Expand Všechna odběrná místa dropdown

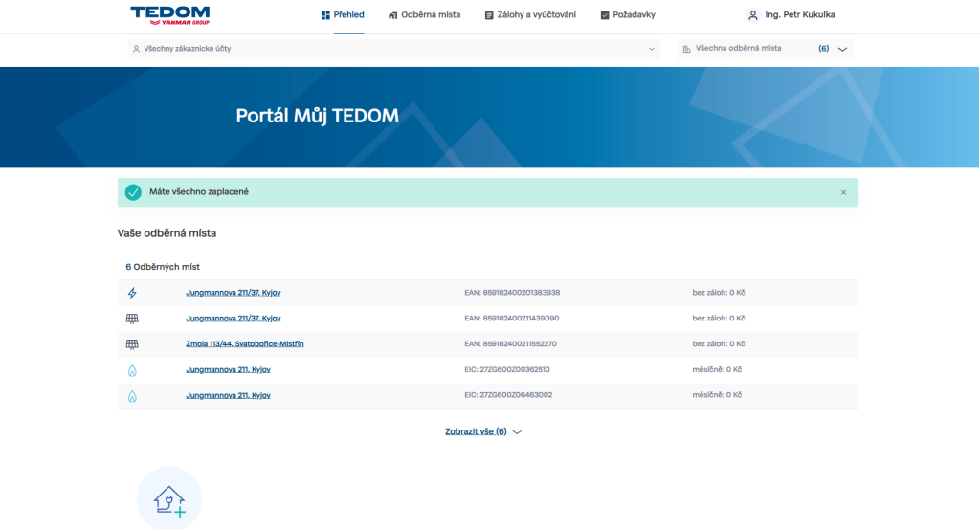[x=765, y=49]
